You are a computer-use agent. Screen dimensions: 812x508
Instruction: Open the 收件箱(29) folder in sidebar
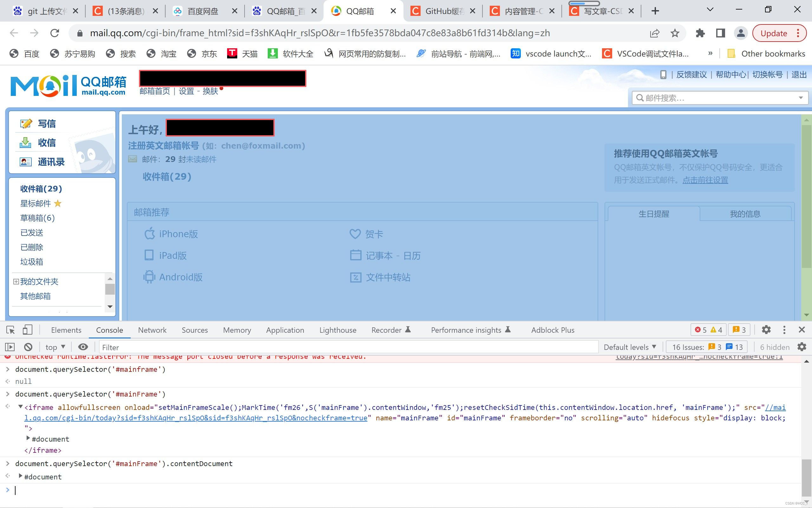point(41,189)
